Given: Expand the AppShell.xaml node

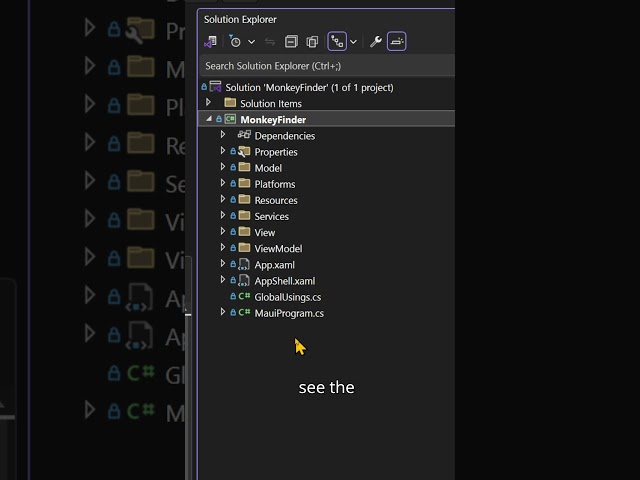Looking at the screenshot, I should tap(223, 280).
